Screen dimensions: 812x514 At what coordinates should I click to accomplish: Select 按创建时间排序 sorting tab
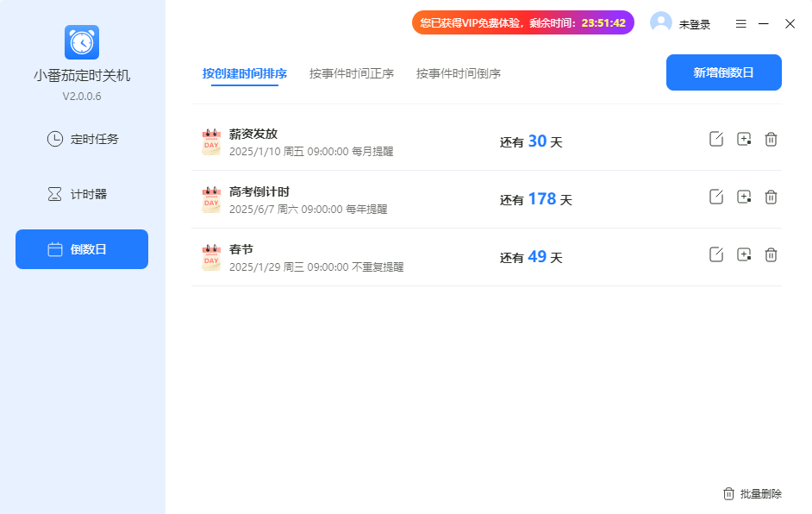click(245, 74)
